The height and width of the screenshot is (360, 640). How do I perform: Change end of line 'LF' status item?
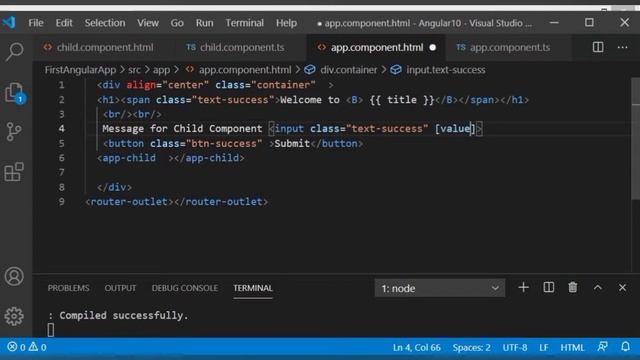click(543, 347)
